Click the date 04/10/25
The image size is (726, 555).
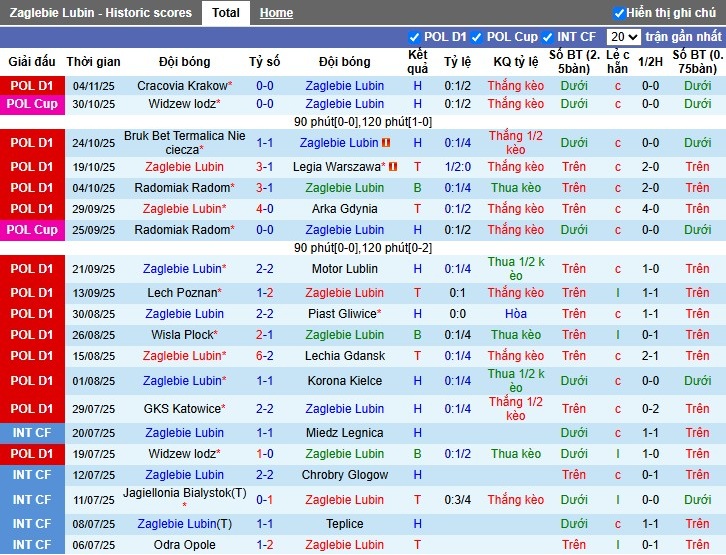pyautogui.click(x=93, y=188)
